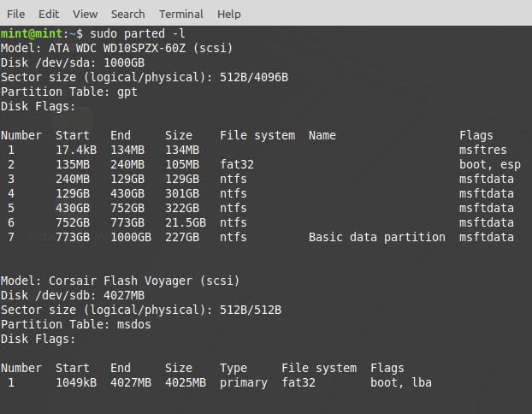
Task: Click the 'primary' type on sdb partition
Action: [243, 382]
